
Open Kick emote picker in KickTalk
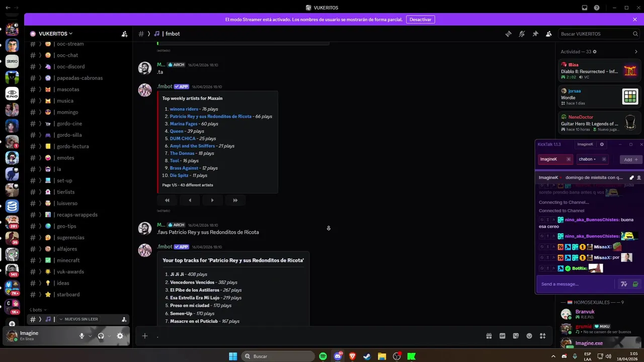pyautogui.click(x=635, y=284)
